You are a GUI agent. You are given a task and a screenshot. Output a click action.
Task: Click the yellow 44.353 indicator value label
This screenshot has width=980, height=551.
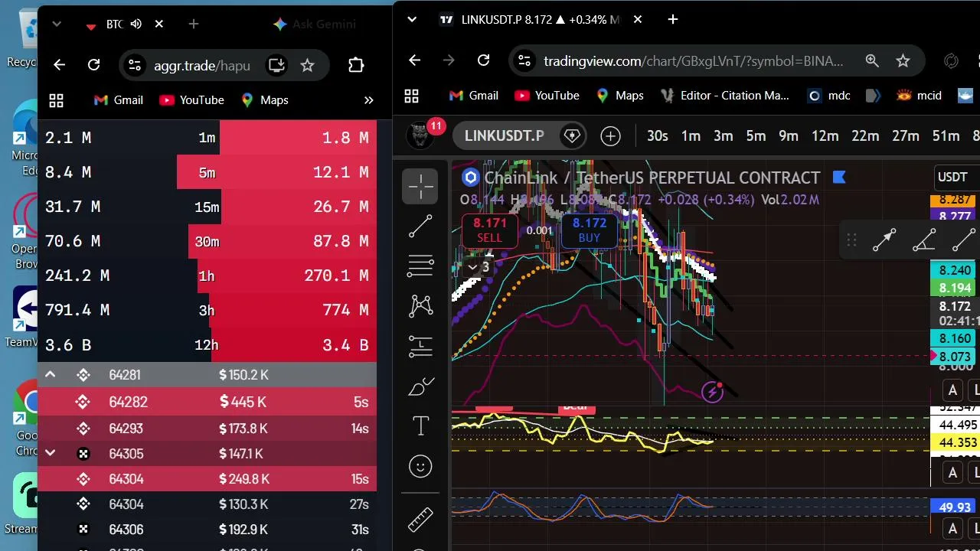point(955,442)
